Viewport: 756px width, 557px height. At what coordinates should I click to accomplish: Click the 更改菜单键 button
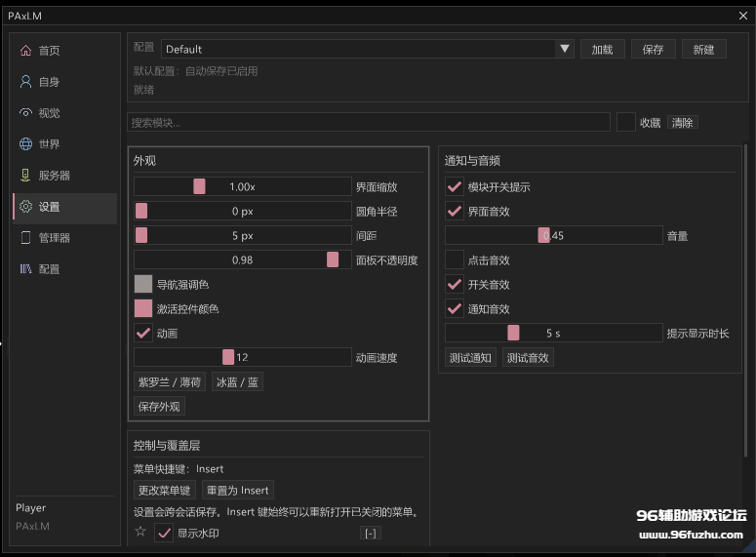[x=165, y=490]
